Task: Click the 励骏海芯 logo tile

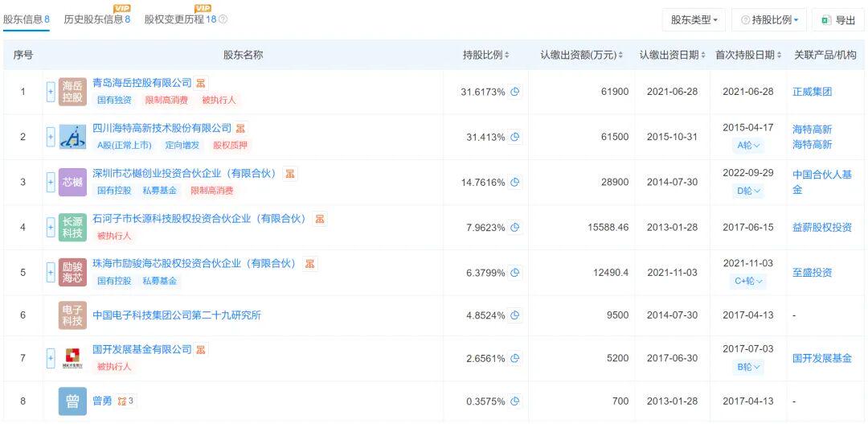Action: click(x=72, y=273)
